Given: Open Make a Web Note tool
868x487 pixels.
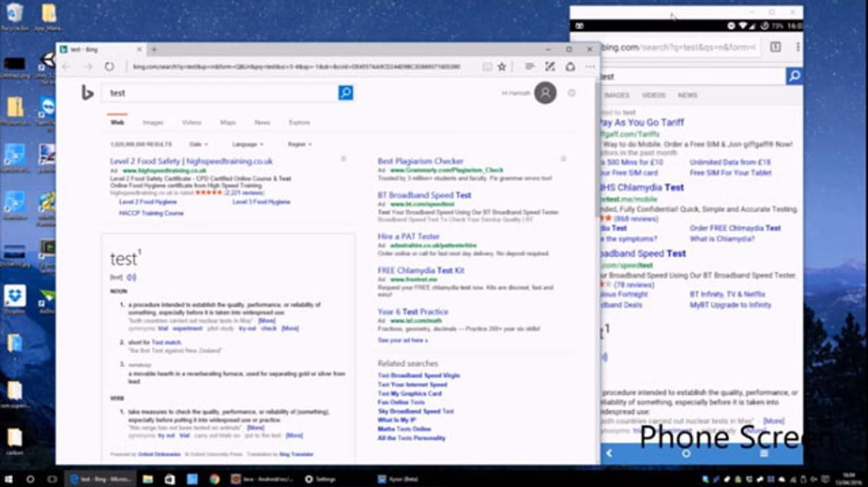Looking at the screenshot, I should coord(550,67).
